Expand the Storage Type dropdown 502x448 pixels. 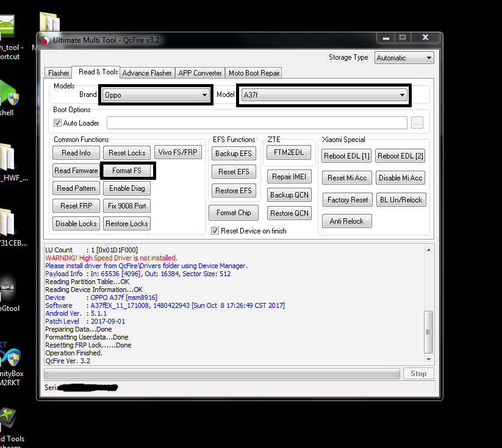tap(404, 58)
